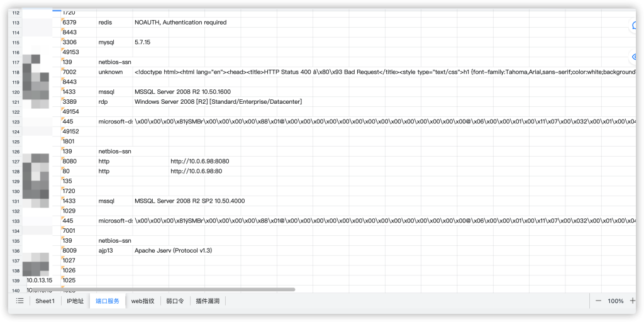Select the cell with port 3306

click(79, 42)
